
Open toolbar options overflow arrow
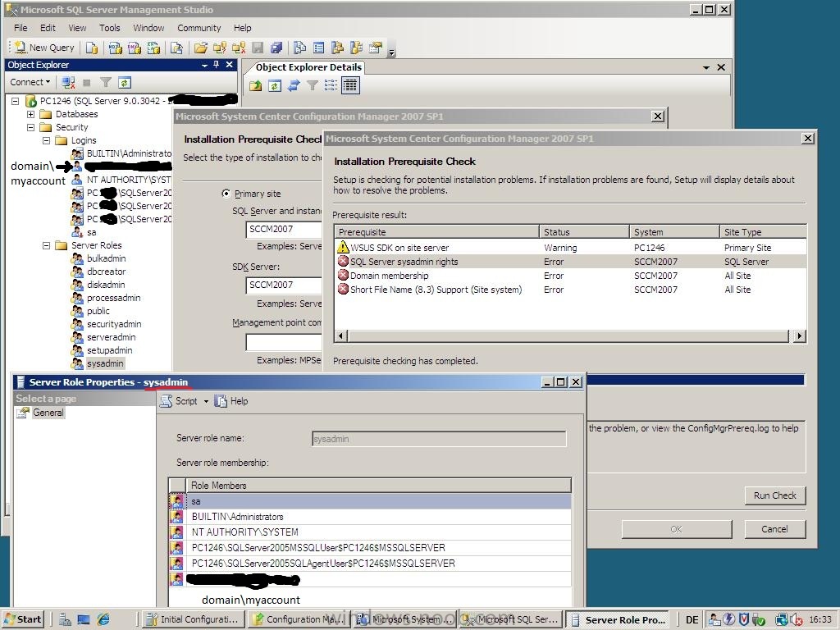click(391, 52)
